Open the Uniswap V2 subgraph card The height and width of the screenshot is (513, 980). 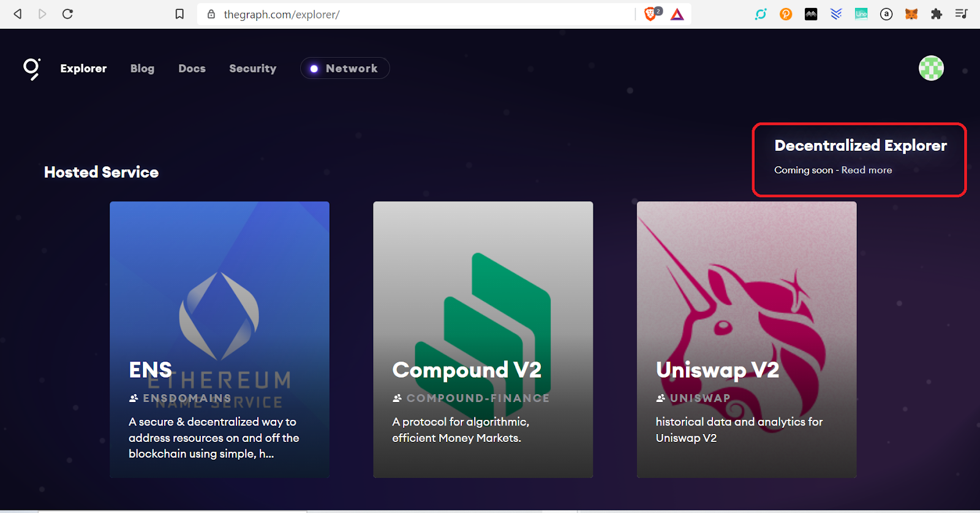pos(747,340)
